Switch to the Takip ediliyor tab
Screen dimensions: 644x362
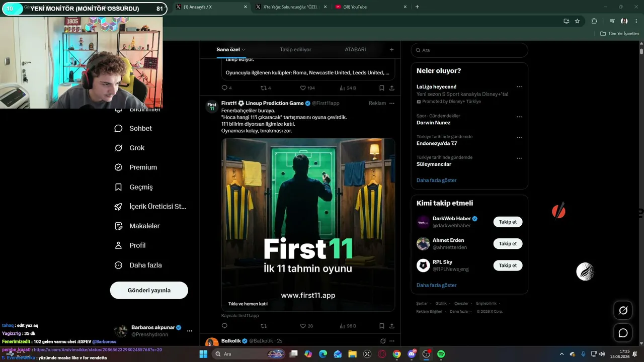[x=295, y=50]
